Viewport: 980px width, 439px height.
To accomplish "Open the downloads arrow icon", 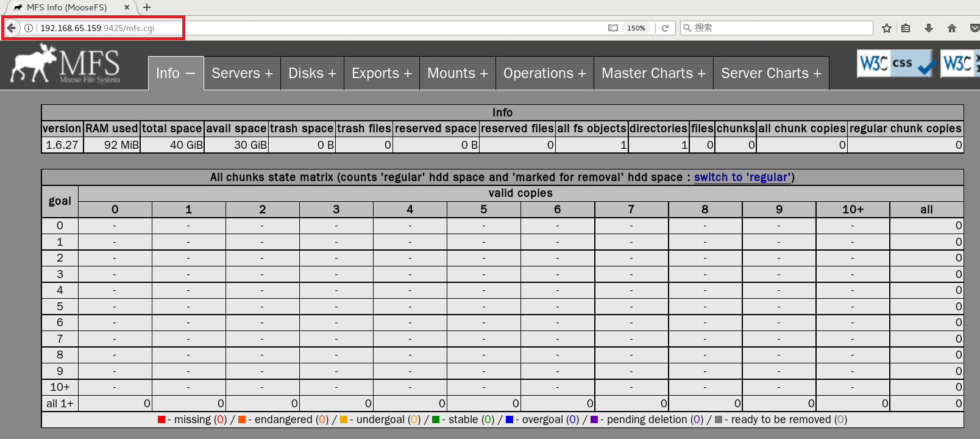I will (929, 28).
